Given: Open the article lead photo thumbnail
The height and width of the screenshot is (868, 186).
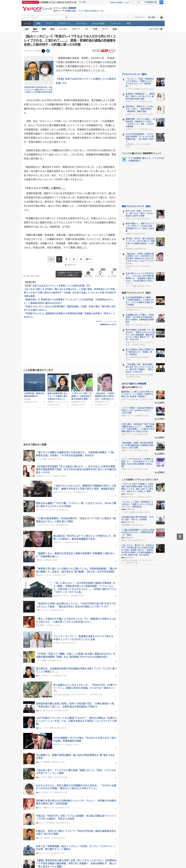Looking at the screenshot, I should point(39,70).
